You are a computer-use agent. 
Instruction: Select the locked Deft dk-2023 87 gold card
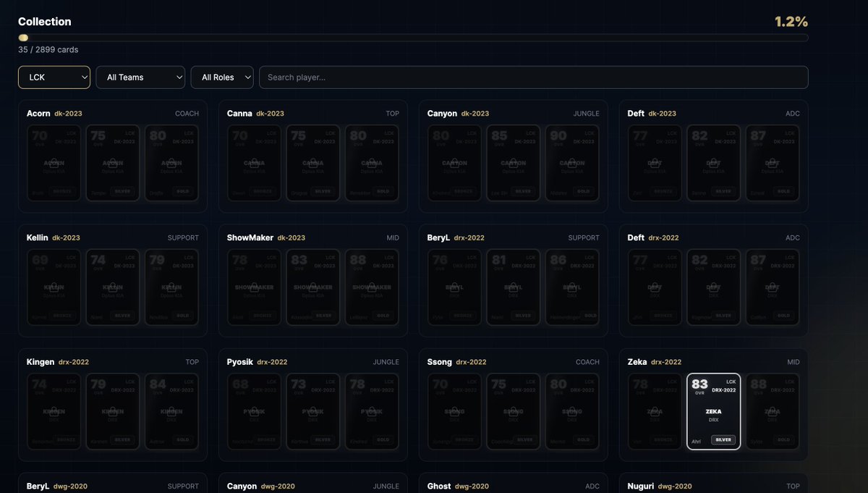pyautogui.click(x=773, y=164)
